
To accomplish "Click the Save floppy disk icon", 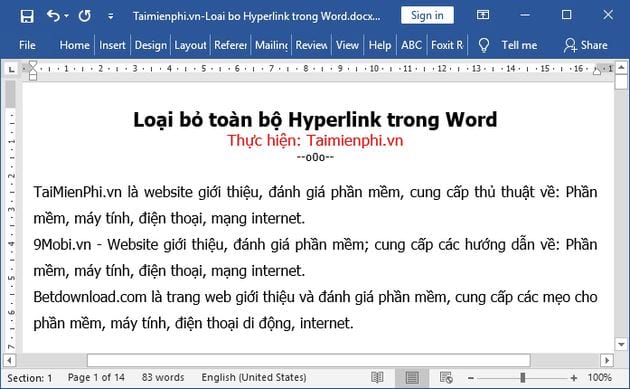I will [27, 16].
